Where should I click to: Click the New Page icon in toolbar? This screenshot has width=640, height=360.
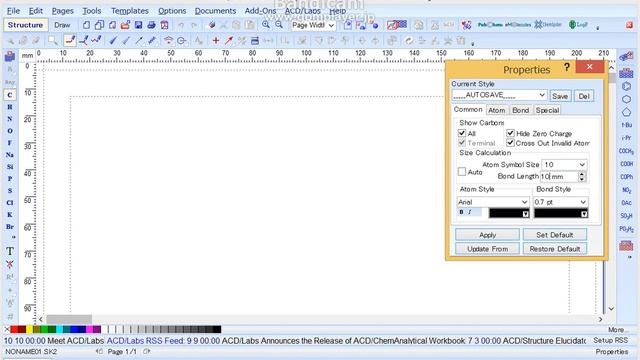(86, 25)
